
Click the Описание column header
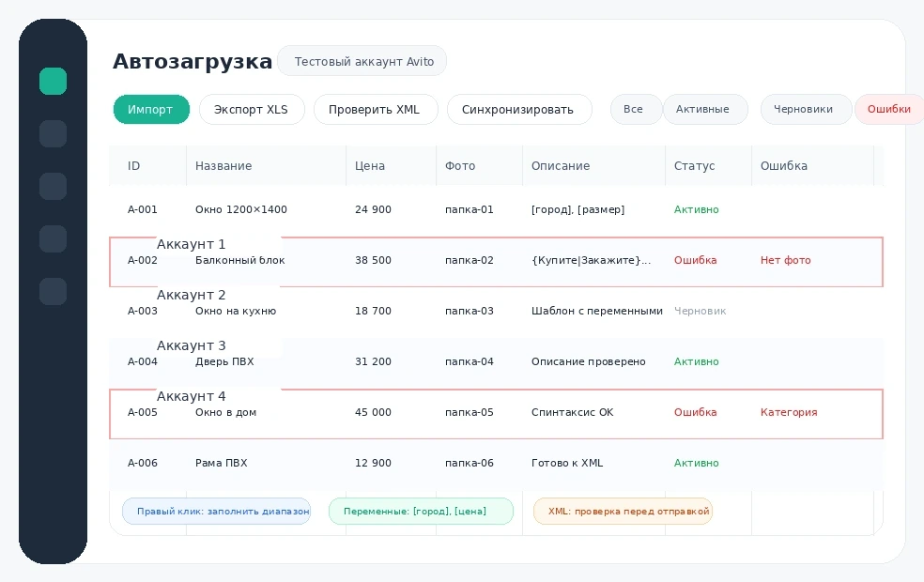(561, 166)
